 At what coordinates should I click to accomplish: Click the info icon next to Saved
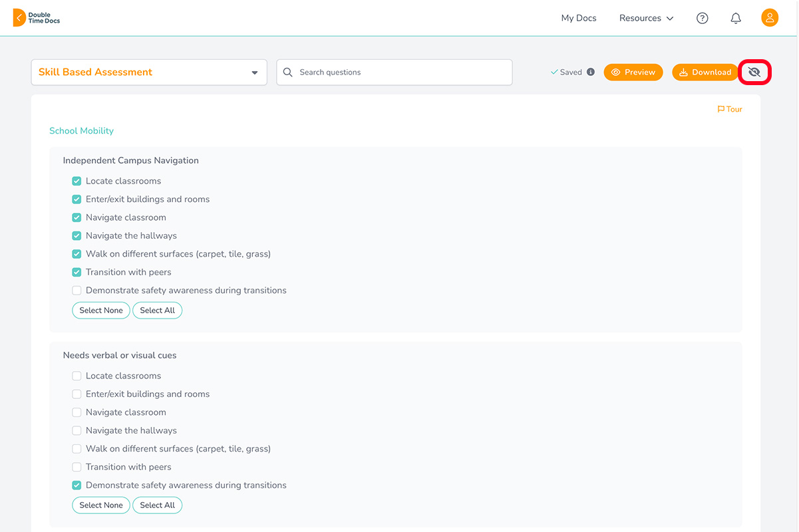[x=589, y=71]
